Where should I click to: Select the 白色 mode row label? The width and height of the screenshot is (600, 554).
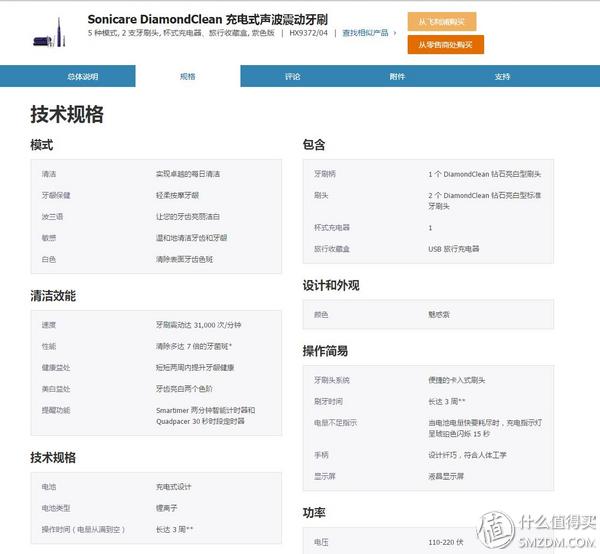[x=49, y=259]
